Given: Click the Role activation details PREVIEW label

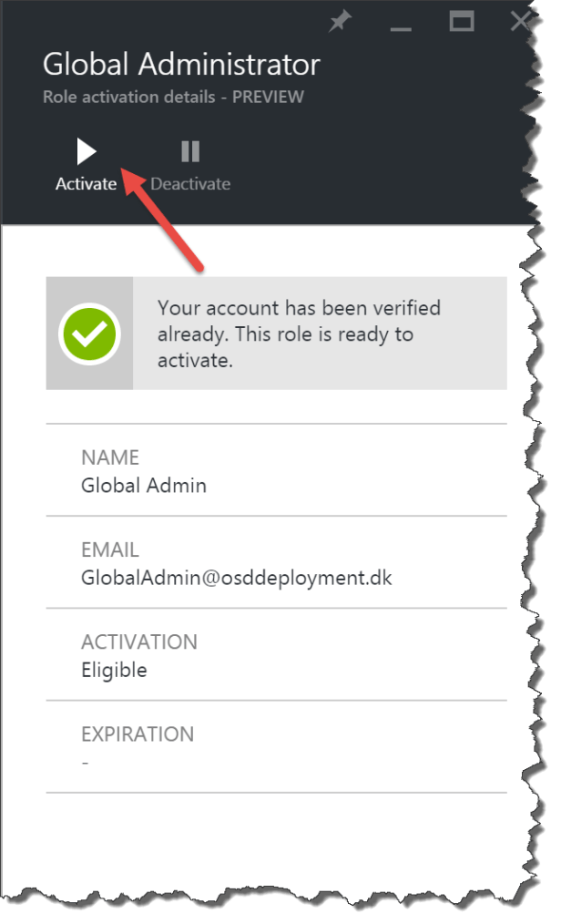Looking at the screenshot, I should click(174, 97).
